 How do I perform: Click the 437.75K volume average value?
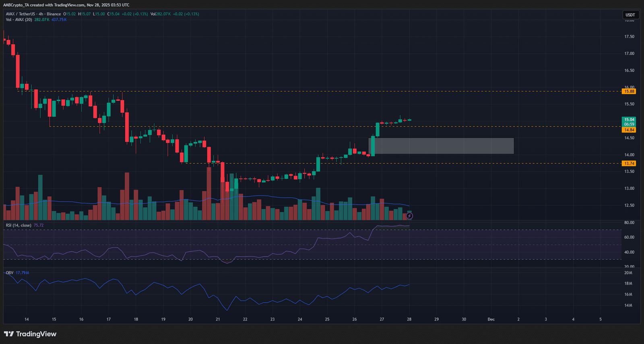(x=59, y=20)
